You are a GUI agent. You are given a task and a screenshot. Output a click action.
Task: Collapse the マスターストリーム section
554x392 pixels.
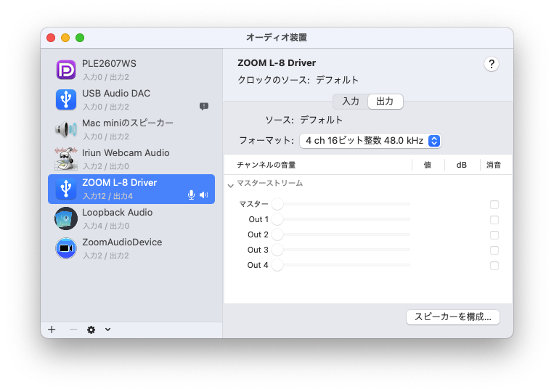coord(231,185)
